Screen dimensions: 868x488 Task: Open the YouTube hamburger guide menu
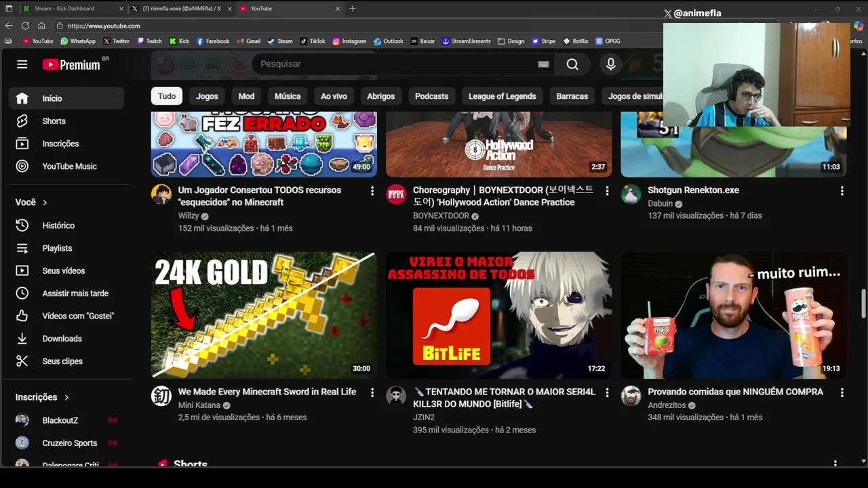coord(22,64)
